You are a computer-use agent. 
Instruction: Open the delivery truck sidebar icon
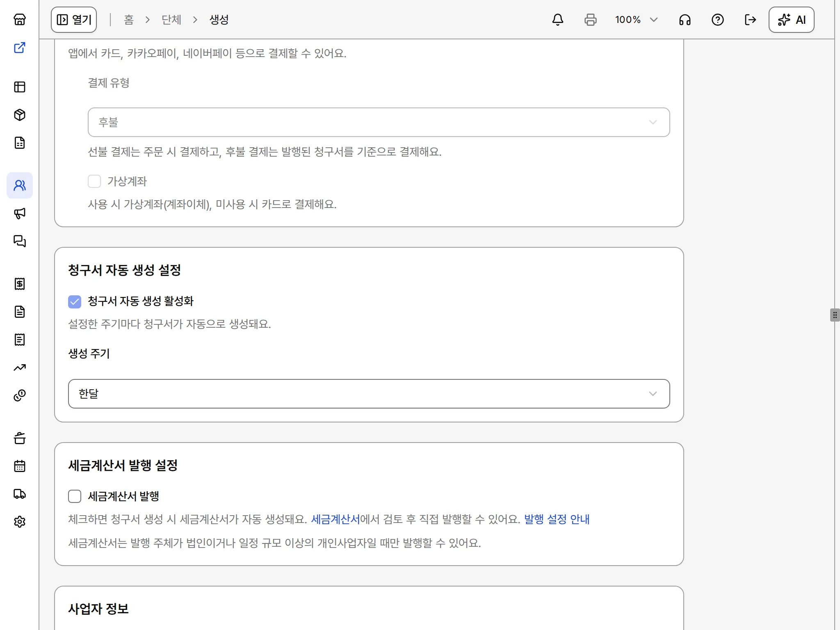pyautogui.click(x=20, y=494)
